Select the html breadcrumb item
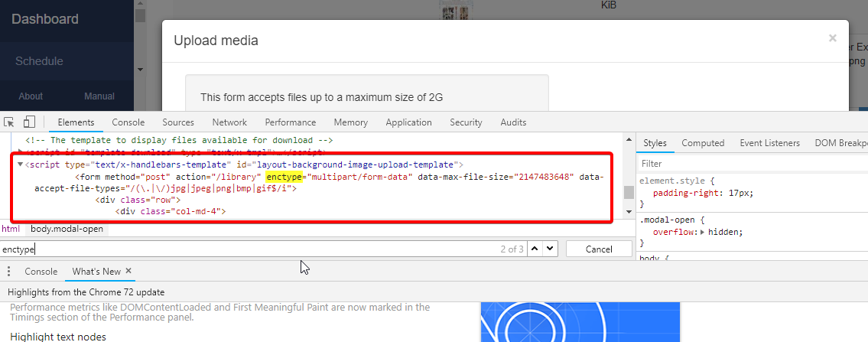 coord(11,229)
